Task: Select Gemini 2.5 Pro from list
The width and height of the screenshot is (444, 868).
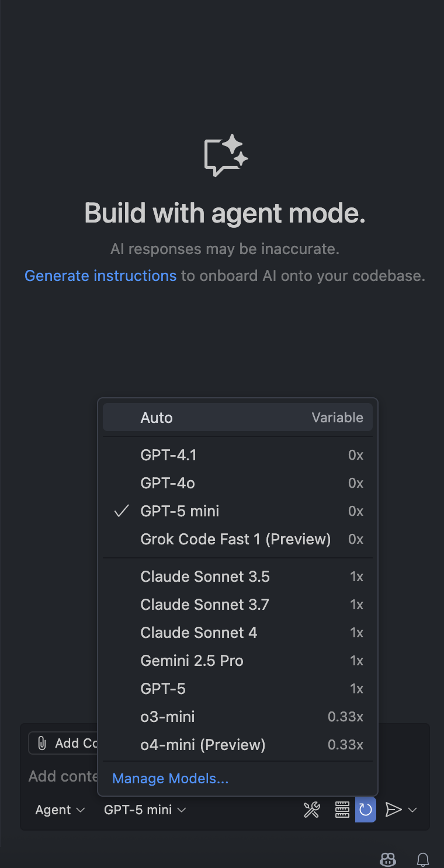Action: coord(192,661)
